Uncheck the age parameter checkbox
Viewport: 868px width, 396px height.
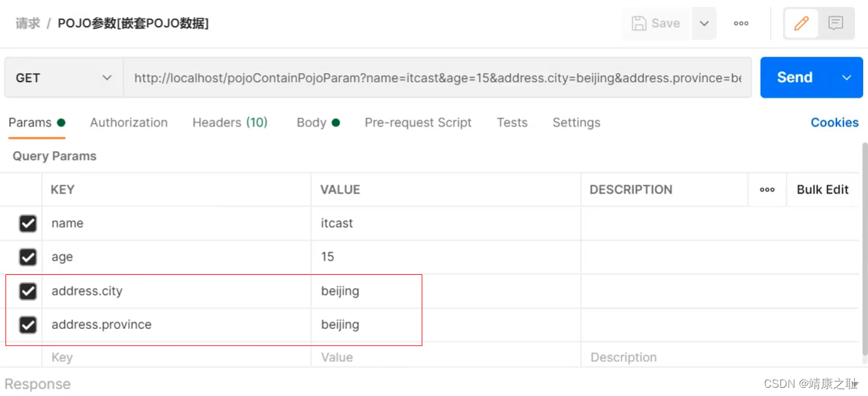[27, 257]
